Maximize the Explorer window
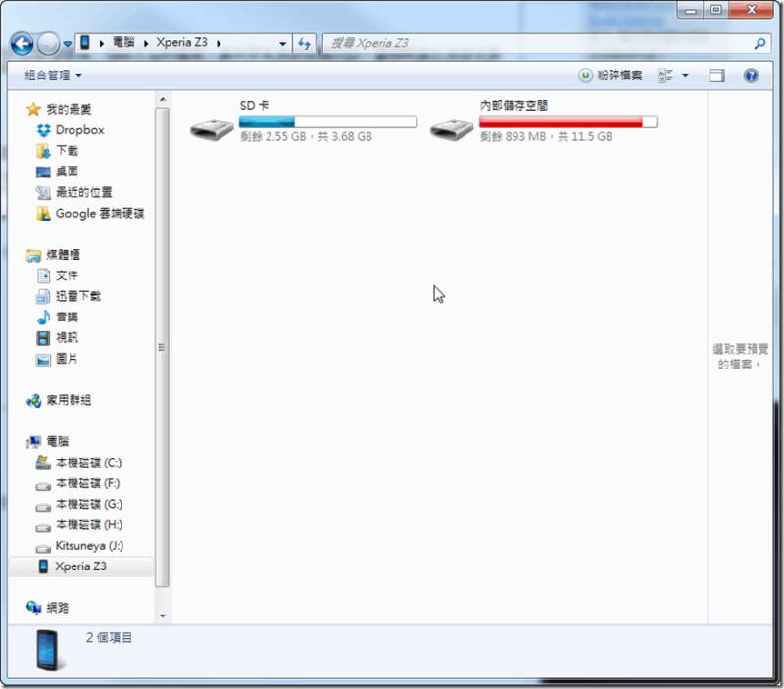This screenshot has width=784, height=689. coord(716,10)
